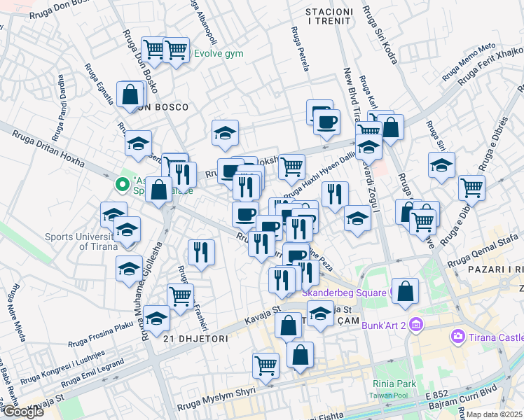This screenshot has height=420, width=524.
Task: Click the graduation cap marker east of Rruga Siri Kodra
Action: pos(441,165)
